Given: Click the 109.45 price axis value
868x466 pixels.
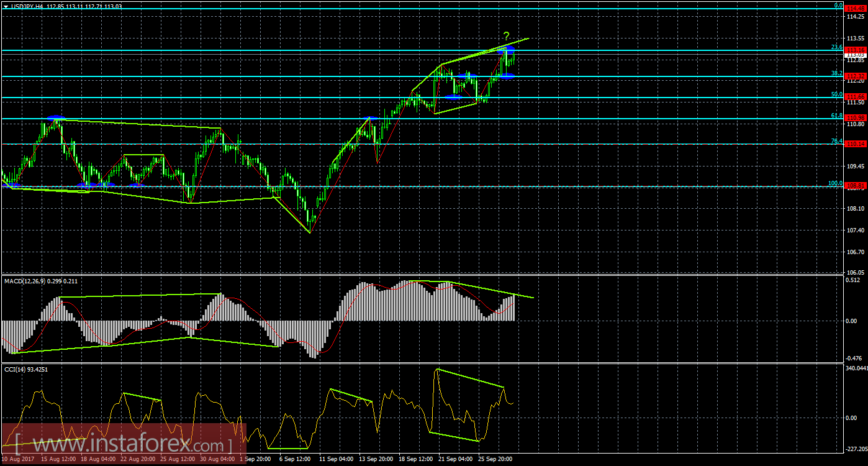Looking at the screenshot, I should (x=856, y=167).
